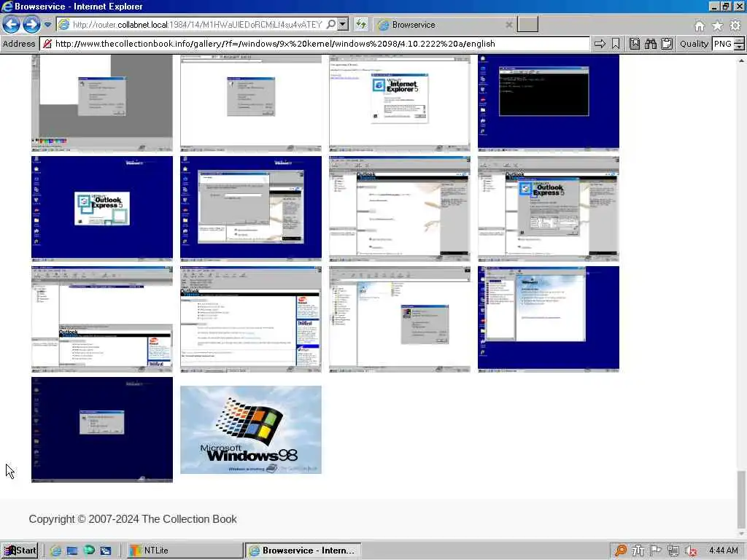Open the Start menu
This screenshot has height=560, width=747.
pos(19,551)
